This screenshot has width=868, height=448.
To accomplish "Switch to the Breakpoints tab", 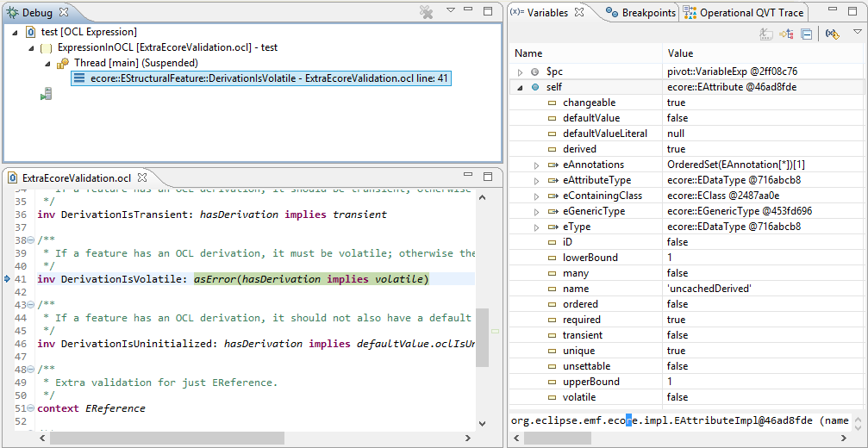I will tap(641, 12).
